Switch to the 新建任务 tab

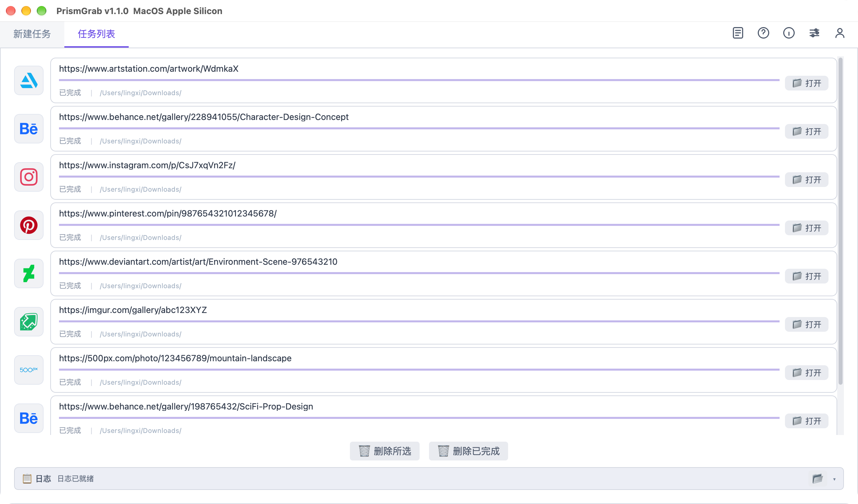32,34
